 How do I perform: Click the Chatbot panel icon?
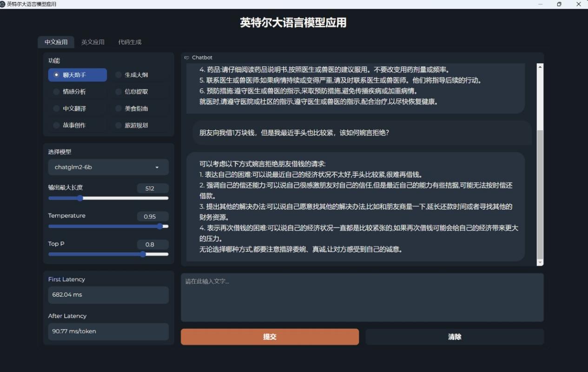(186, 57)
